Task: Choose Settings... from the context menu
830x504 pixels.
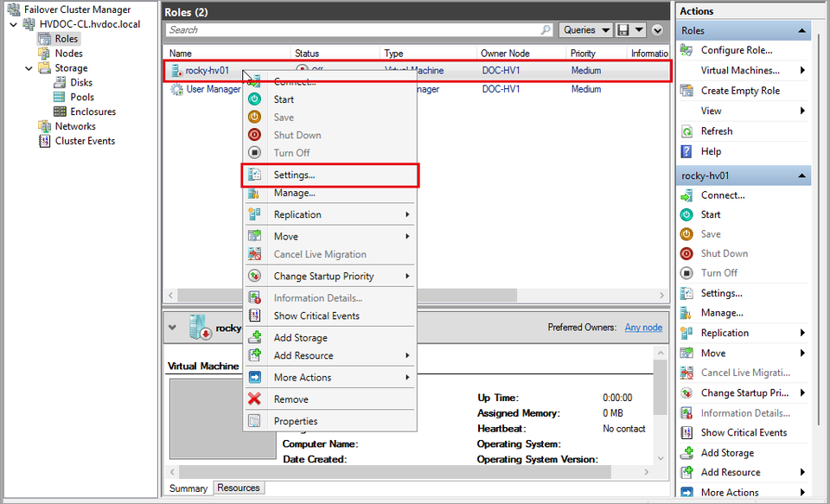Action: 329,175
